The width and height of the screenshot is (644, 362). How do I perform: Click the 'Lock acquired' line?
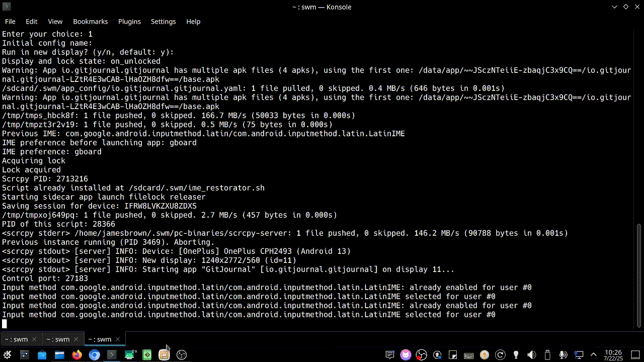(x=31, y=170)
